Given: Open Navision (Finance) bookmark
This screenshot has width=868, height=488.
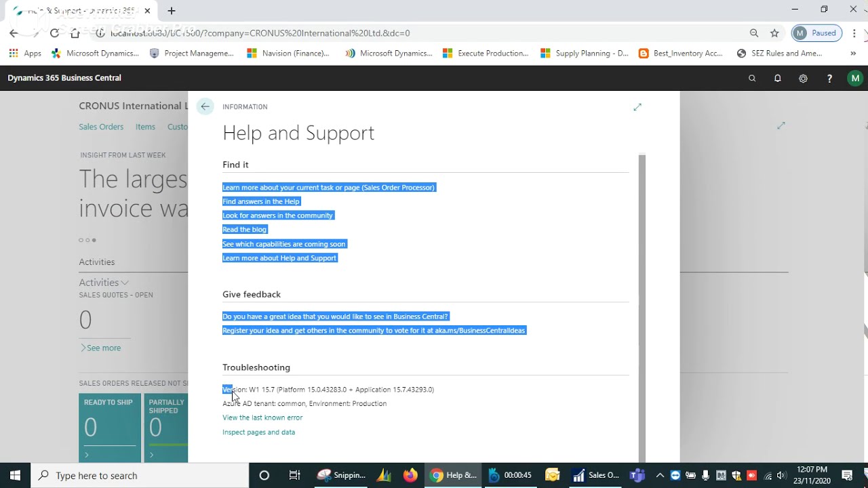Looking at the screenshot, I should coord(288,53).
